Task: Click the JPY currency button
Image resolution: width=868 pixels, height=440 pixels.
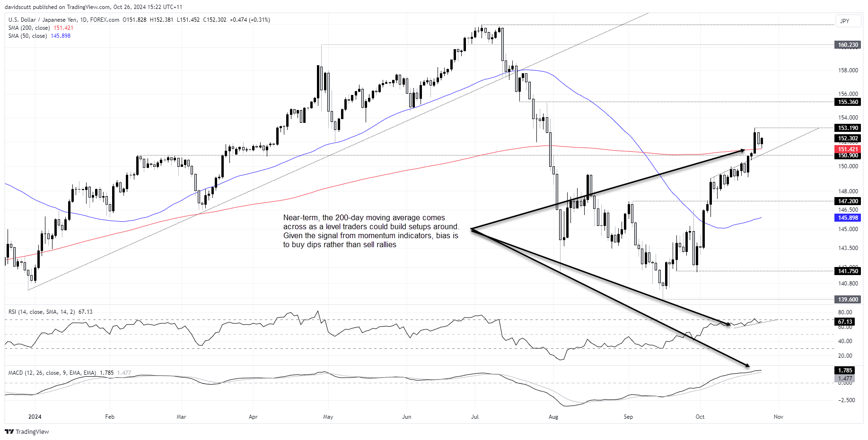Action: pyautogui.click(x=847, y=21)
